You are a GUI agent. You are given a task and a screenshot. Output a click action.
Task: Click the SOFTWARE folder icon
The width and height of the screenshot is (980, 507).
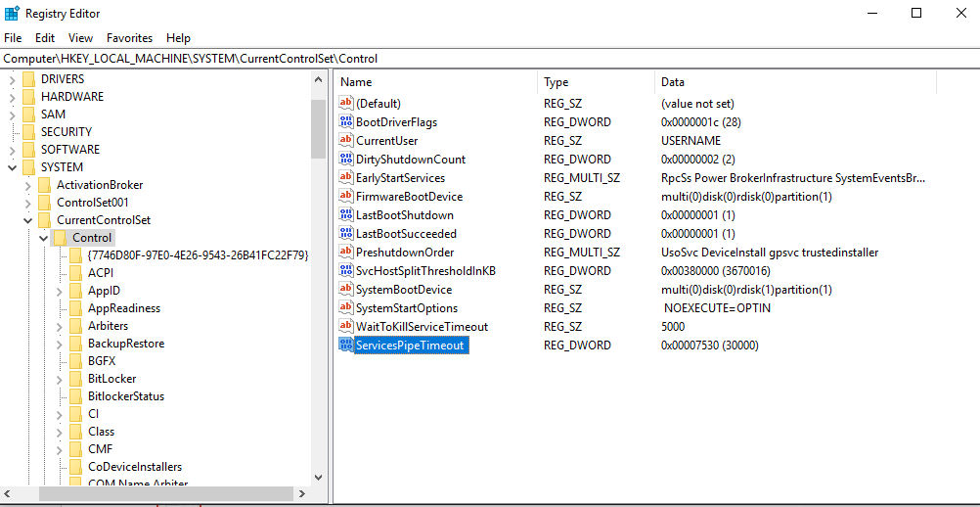[x=28, y=150]
